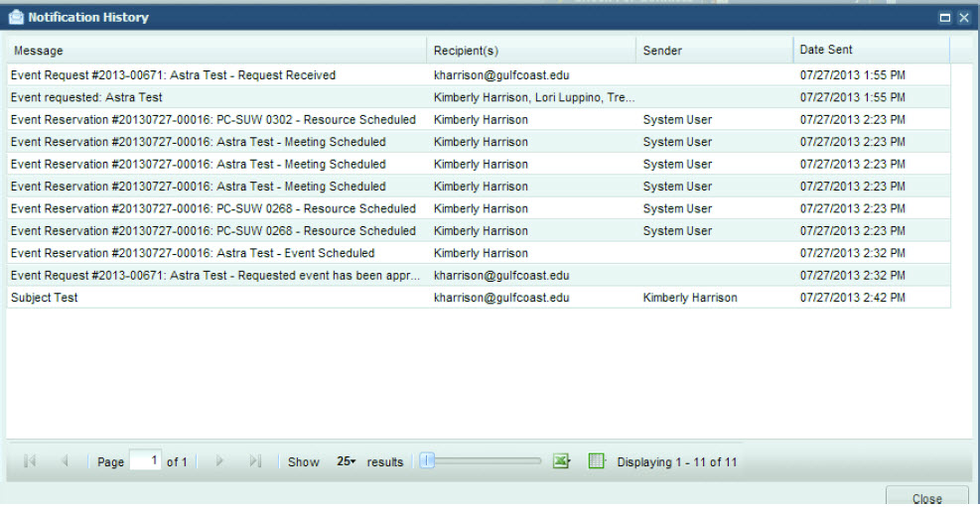The image size is (980, 507).
Task: Click the paging slider handle
Action: (x=427, y=461)
